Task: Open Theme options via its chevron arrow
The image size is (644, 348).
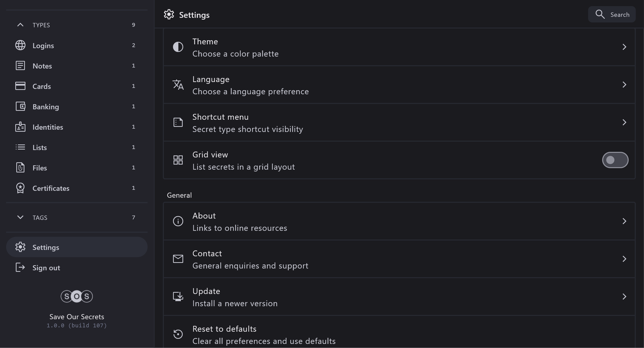Action: pyautogui.click(x=624, y=47)
